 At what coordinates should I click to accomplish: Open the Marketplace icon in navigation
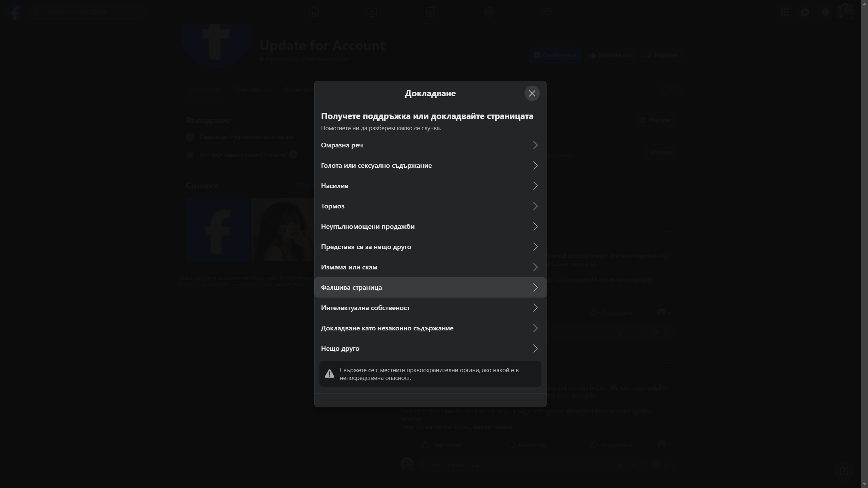point(430,12)
